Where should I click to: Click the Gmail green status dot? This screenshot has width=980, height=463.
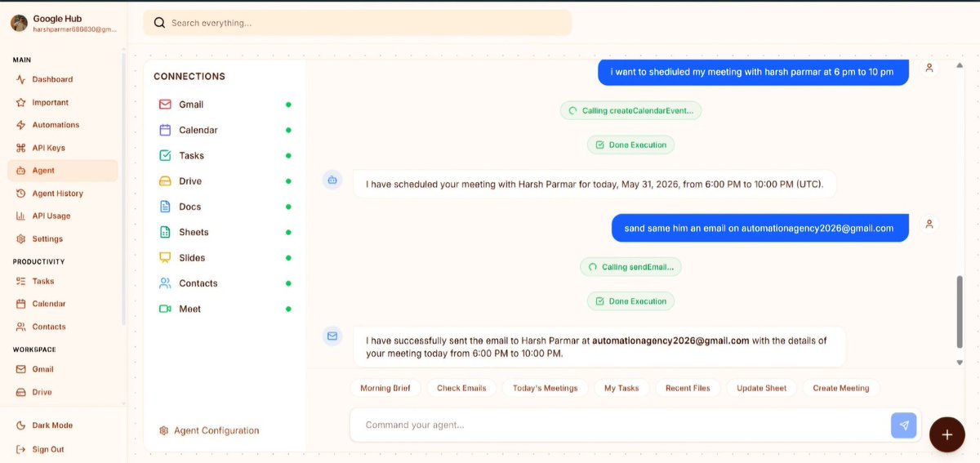(x=288, y=105)
